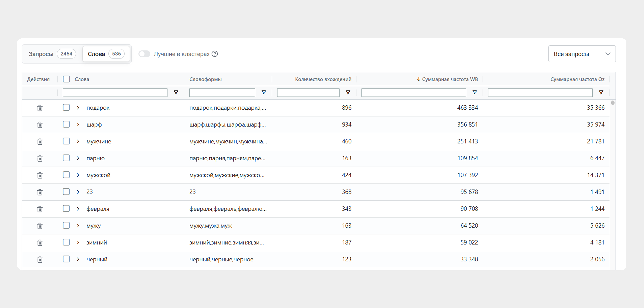Delete the мужчине row with trash icon
The width and height of the screenshot is (644, 308).
pyautogui.click(x=40, y=142)
